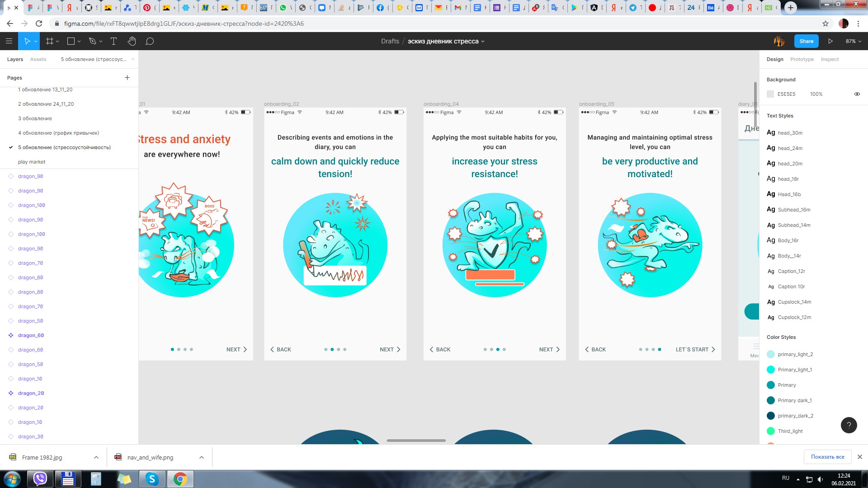
Task: Open the Help question mark button
Action: (x=849, y=425)
